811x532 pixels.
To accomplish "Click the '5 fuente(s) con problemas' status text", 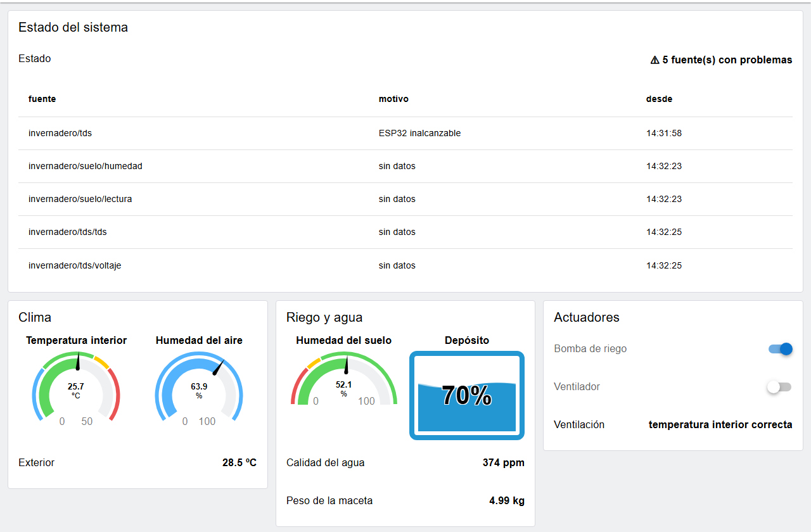I will click(727, 60).
